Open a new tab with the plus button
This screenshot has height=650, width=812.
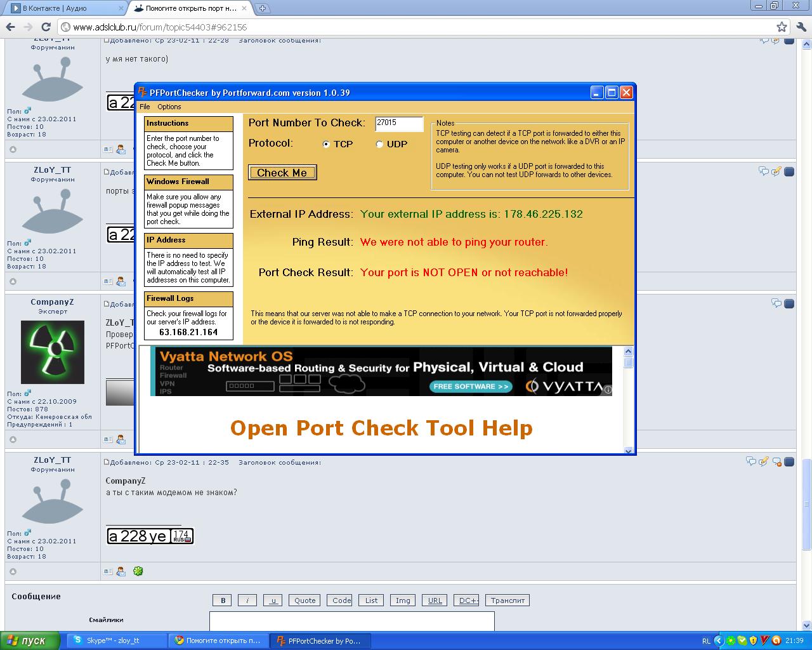point(262,8)
